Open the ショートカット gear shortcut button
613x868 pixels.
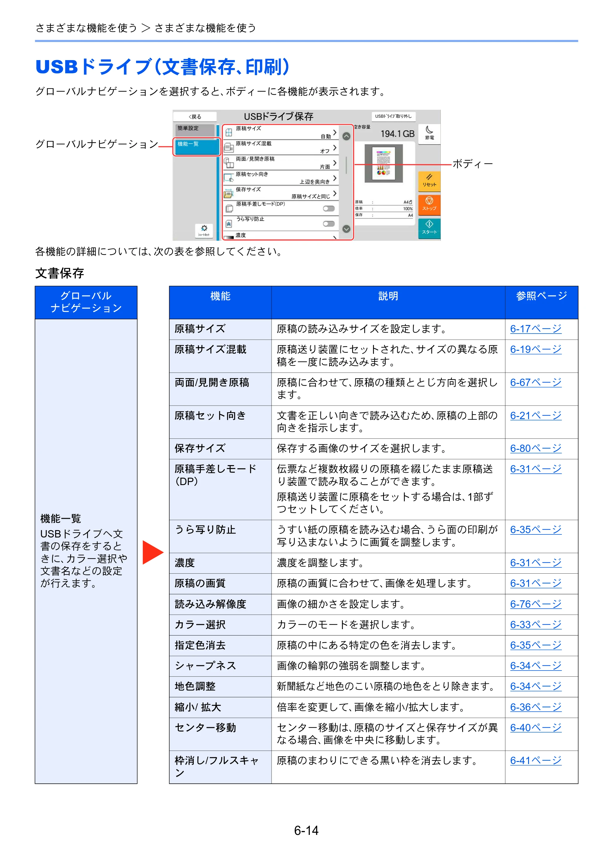[204, 230]
